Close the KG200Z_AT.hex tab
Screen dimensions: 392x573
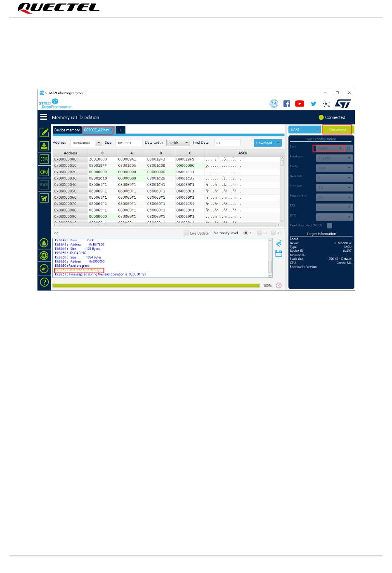click(111, 130)
